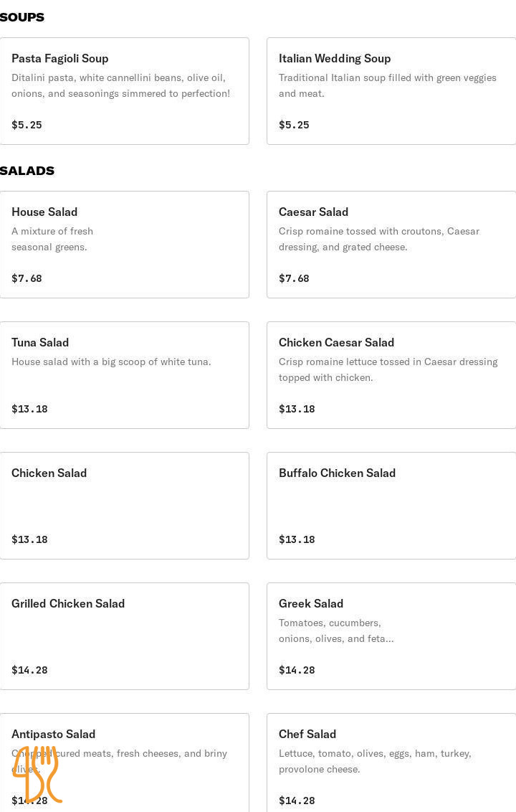This screenshot has height=812, width=516.
Task: Click the SALADS section heading
Action: [x=27, y=171]
